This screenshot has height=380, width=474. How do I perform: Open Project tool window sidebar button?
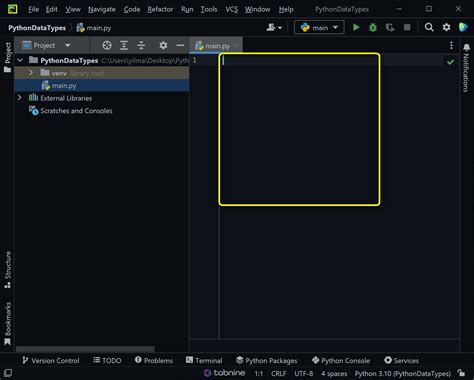(8, 57)
